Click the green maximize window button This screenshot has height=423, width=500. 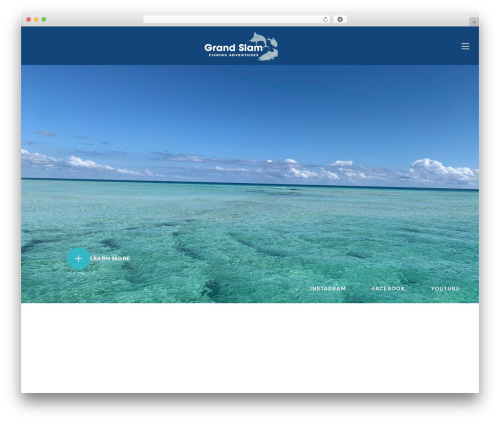tap(44, 19)
